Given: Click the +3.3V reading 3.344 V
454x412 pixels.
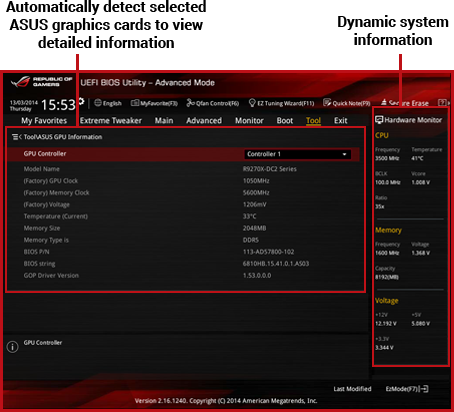Looking at the screenshot, I should (384, 348).
